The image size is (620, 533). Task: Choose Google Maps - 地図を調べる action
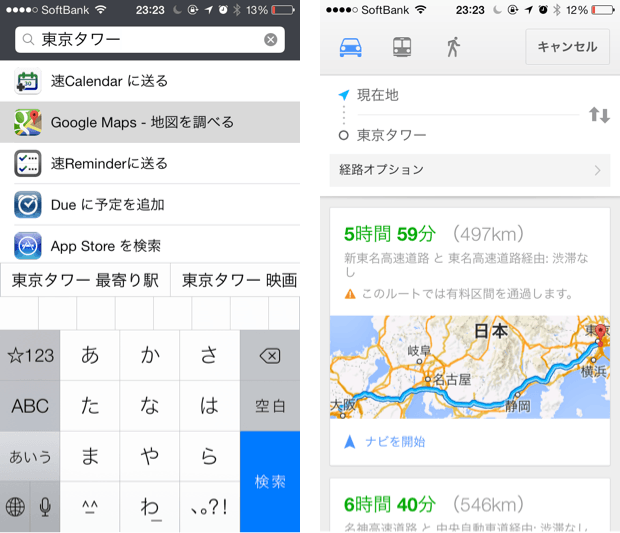150,122
